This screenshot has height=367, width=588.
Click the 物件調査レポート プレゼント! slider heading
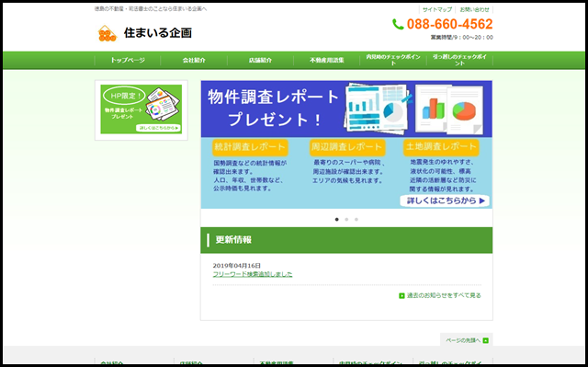(x=274, y=109)
